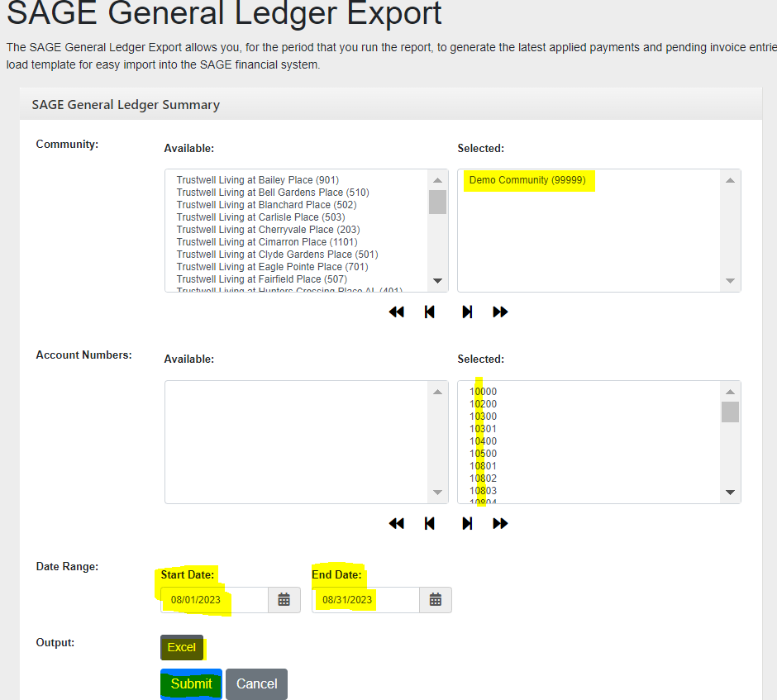
Task: Click scroll-up arrow in Selected account numbers
Action: (x=730, y=392)
